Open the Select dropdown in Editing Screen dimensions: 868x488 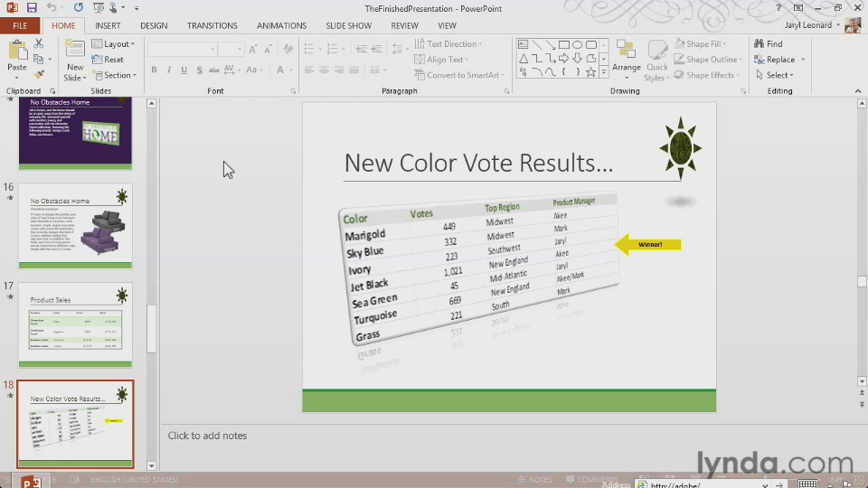pos(775,75)
